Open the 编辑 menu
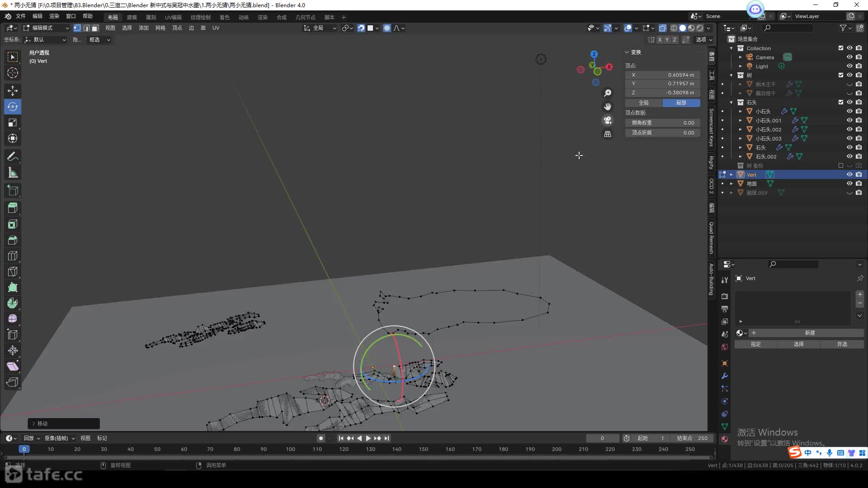Image resolution: width=868 pixels, height=488 pixels. 38,16
